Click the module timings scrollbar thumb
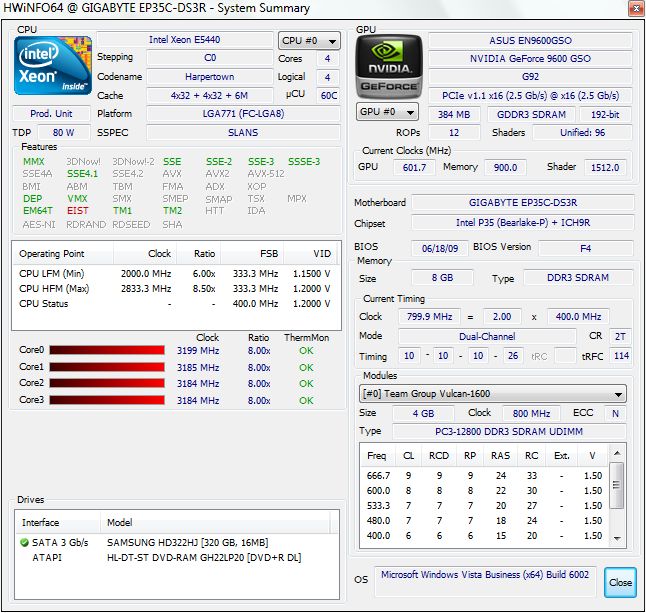 (616, 485)
